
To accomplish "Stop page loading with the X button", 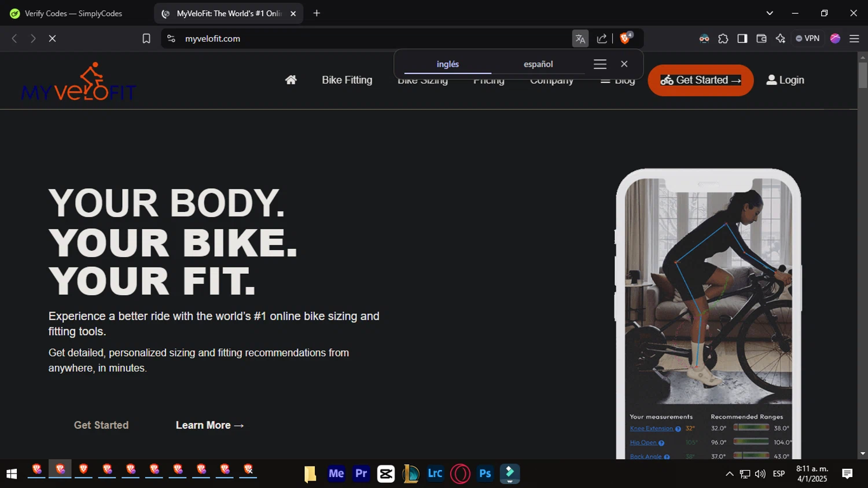I will click(52, 39).
